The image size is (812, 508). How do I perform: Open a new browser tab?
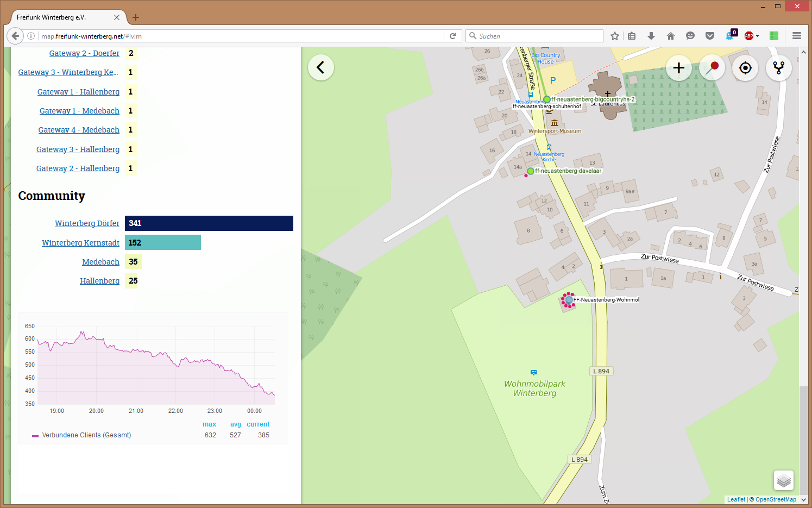coord(136,17)
